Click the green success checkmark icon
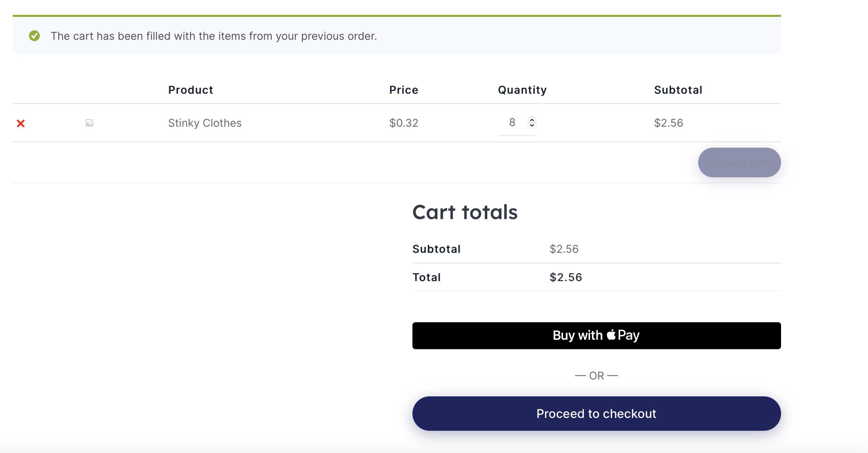 point(34,36)
